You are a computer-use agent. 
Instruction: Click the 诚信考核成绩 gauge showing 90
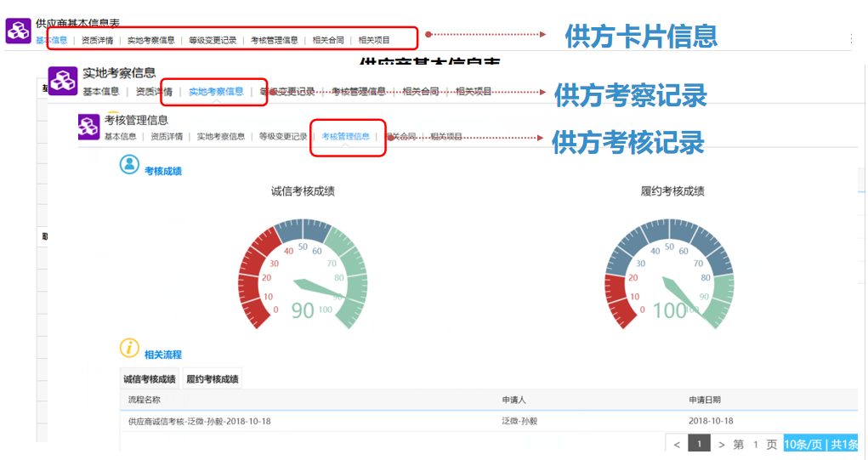[x=303, y=276]
